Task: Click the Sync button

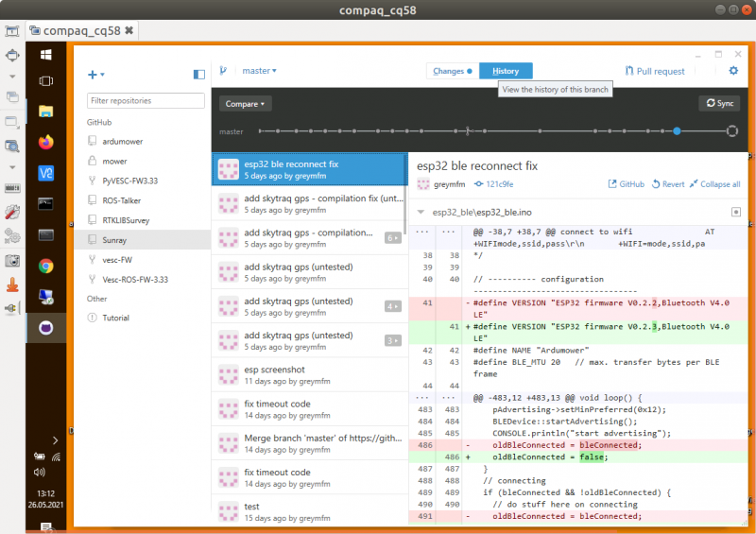Action: (719, 103)
